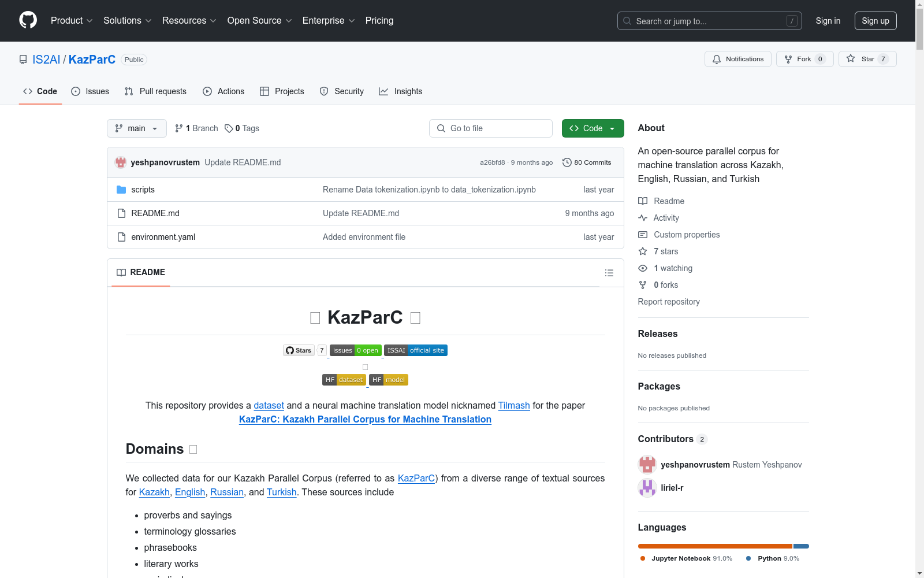Click the Report repository link

coord(669,302)
